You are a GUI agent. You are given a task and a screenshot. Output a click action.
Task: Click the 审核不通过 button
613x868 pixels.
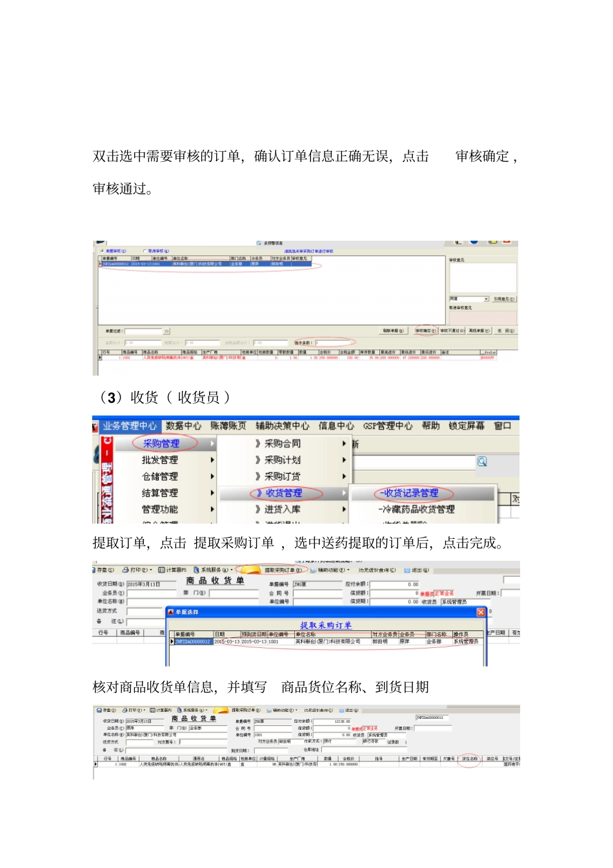pos(452,330)
